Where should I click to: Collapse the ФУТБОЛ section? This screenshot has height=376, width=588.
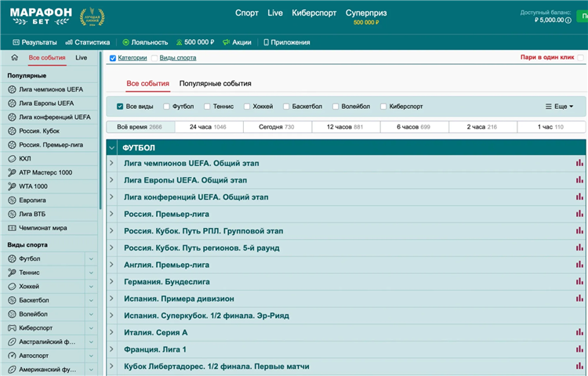pos(112,147)
